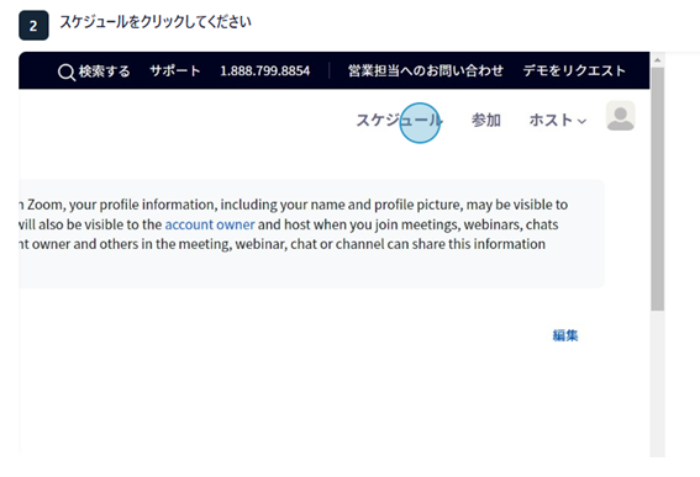Image resolution: width=700 pixels, height=477 pixels.
Task: Select 参加 in the navigation bar
Action: 486,120
